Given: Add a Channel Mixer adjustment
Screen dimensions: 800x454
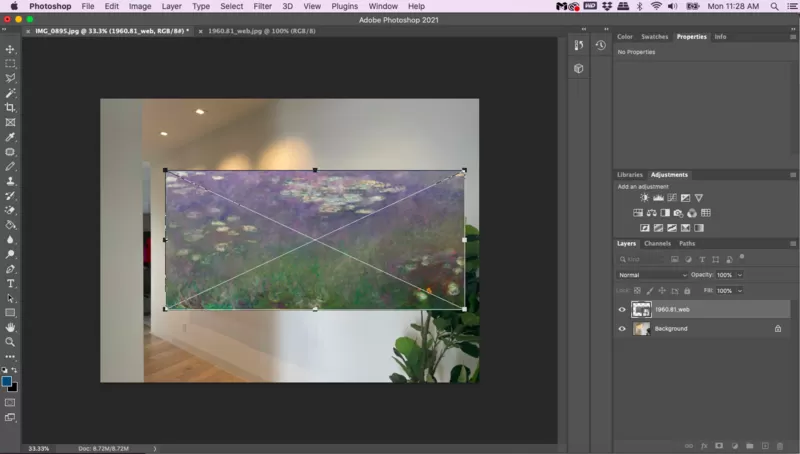Looking at the screenshot, I should pyautogui.click(x=692, y=213).
